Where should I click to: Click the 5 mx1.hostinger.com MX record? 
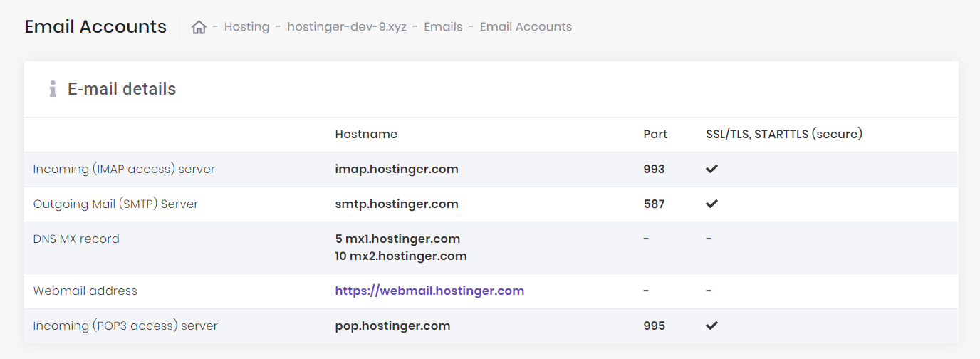tap(397, 239)
